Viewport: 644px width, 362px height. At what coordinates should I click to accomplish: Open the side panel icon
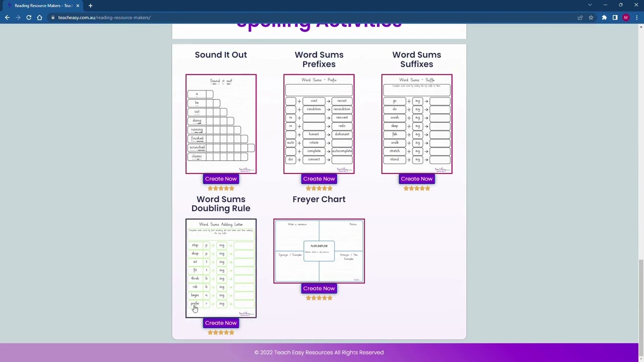pos(615,18)
